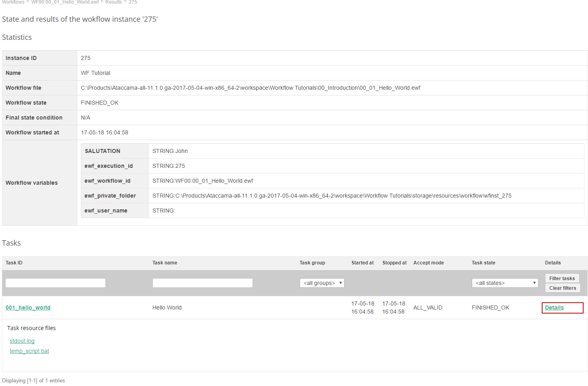Click the Task name filter input field

(x=202, y=283)
